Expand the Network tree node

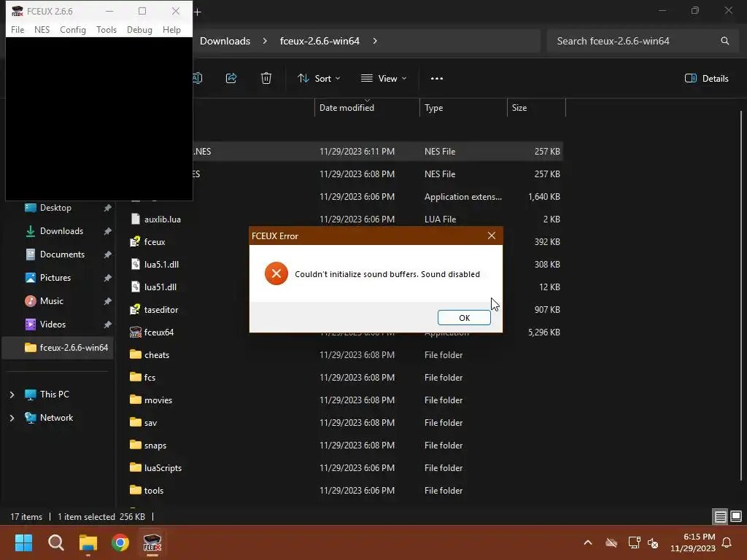[12, 418]
